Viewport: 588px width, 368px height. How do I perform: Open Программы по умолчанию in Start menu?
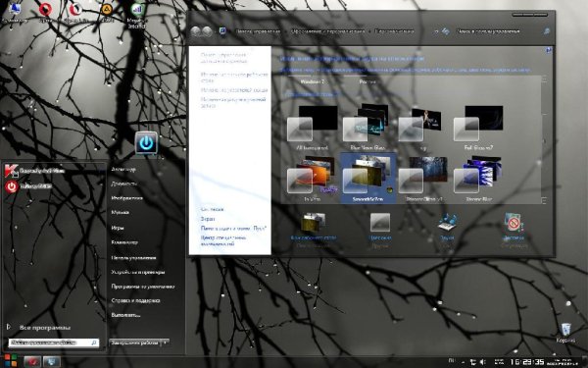(142, 287)
